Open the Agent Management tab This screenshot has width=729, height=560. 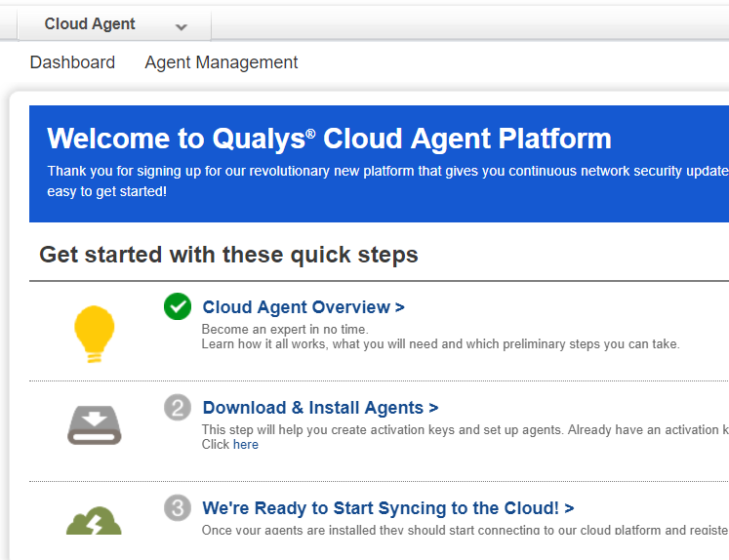pyautogui.click(x=222, y=62)
